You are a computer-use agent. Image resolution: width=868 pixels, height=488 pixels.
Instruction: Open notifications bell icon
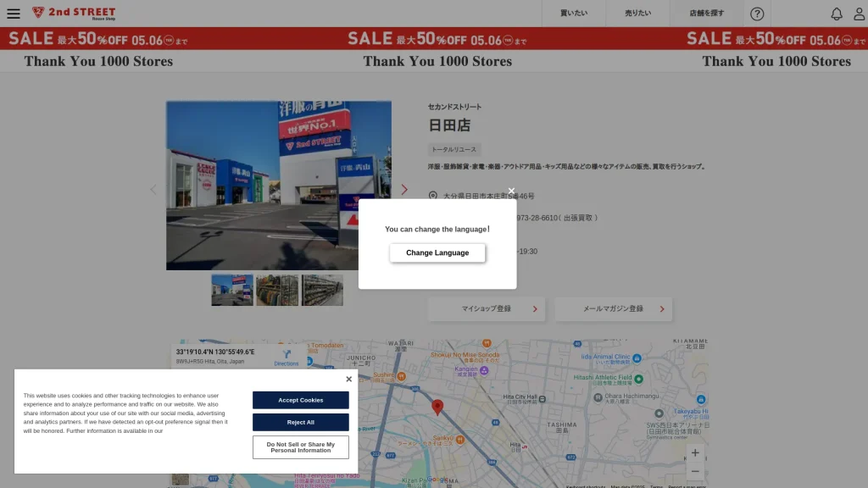[837, 14]
